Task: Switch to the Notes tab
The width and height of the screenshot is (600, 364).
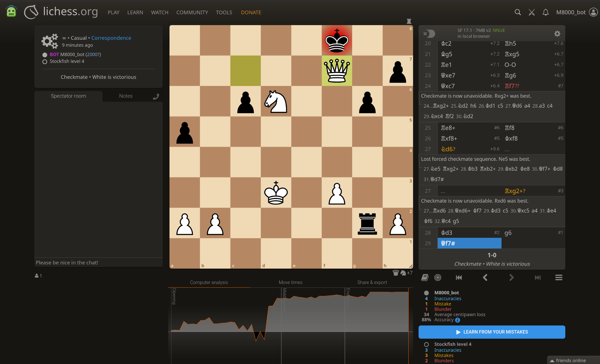Action: click(x=126, y=96)
